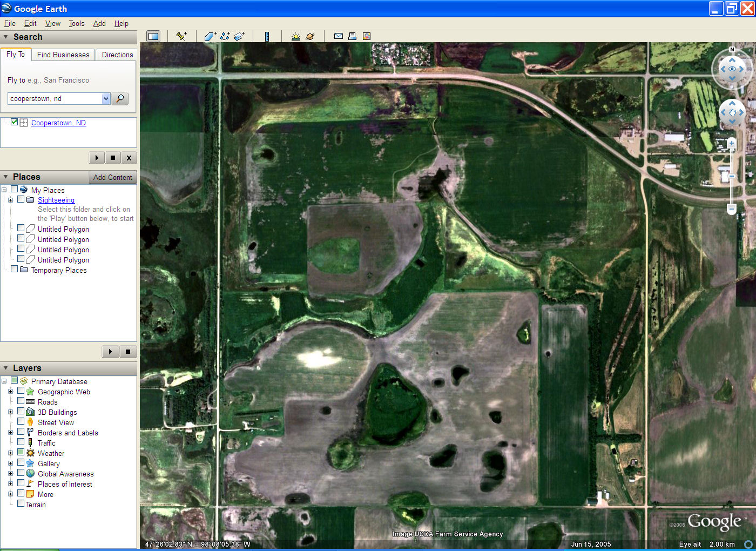Enable the Terrain layer checkbox
Viewport: 756px width, 551px height.
(x=21, y=504)
